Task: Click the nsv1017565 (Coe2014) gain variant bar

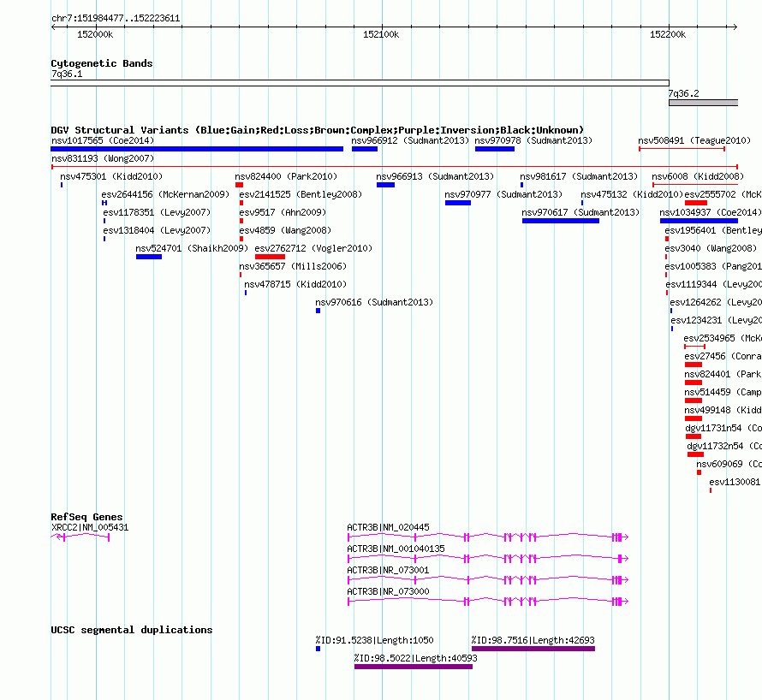Action: (x=197, y=149)
